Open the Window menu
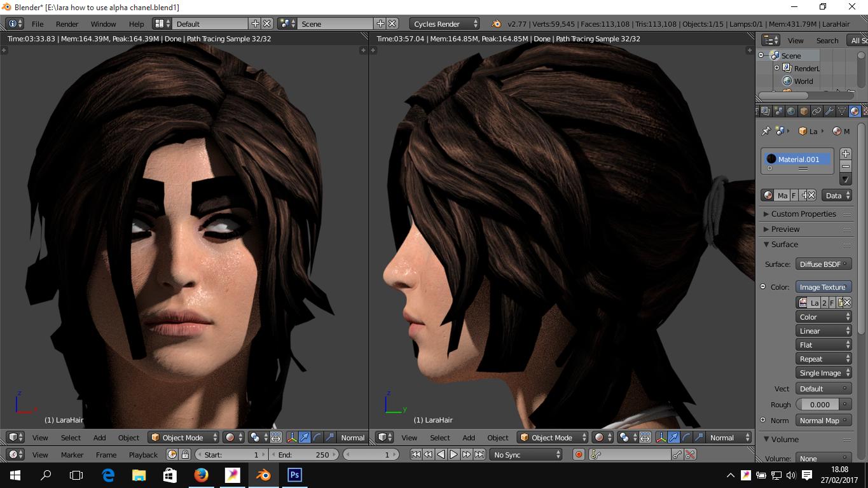This screenshot has height=488, width=868. (x=103, y=24)
